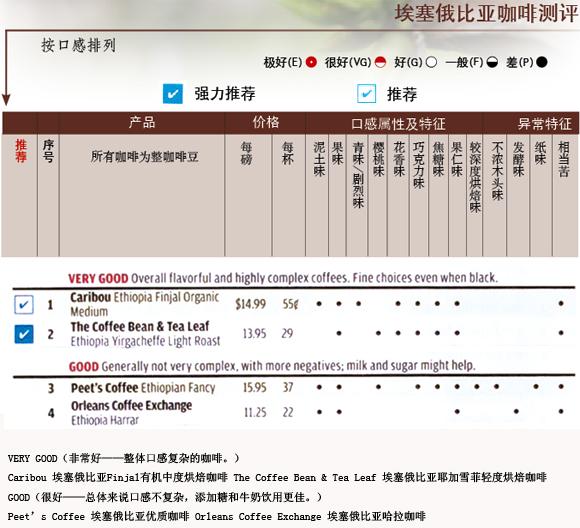Click the 极好(E) red dot icon
Screen dimensions: 580x528
311,62
